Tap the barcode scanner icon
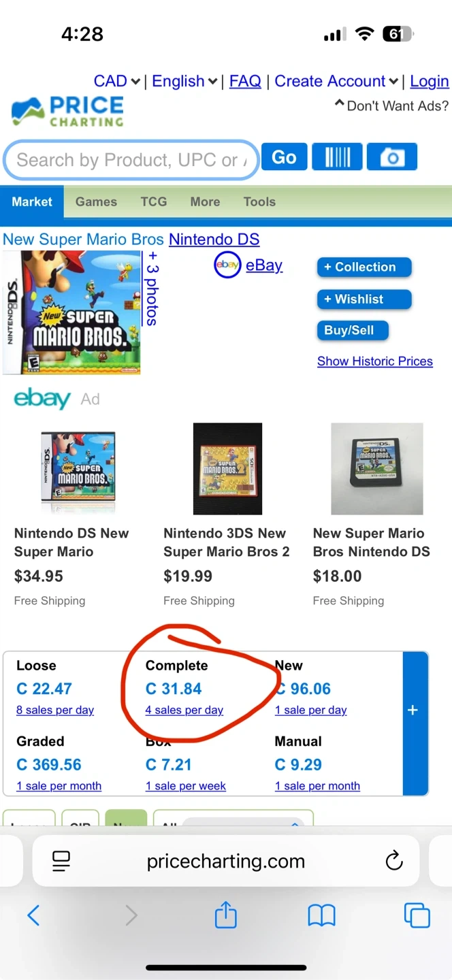Image resolution: width=452 pixels, height=980 pixels. [337, 157]
